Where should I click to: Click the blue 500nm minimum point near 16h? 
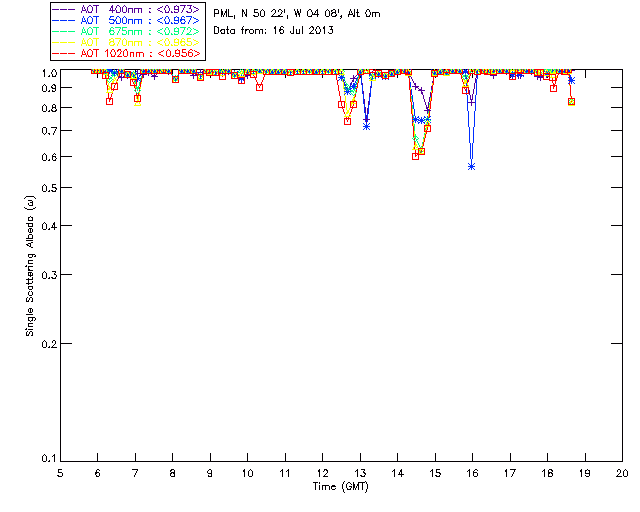[472, 167]
